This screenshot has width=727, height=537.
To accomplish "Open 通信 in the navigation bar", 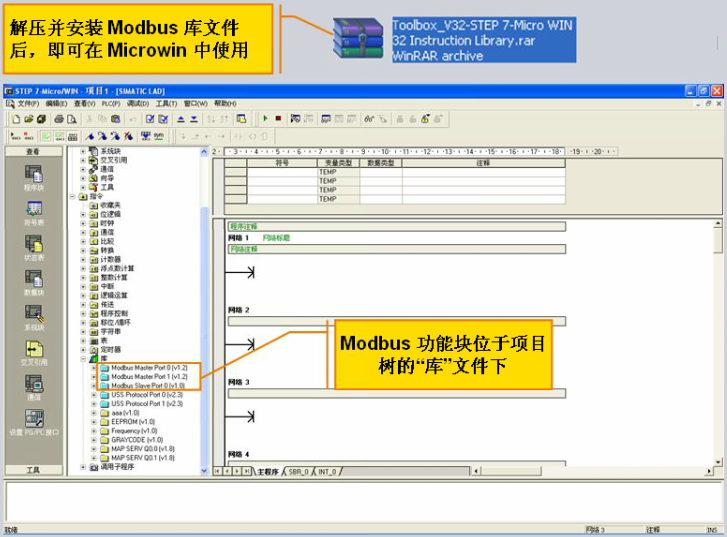I will 33,388.
